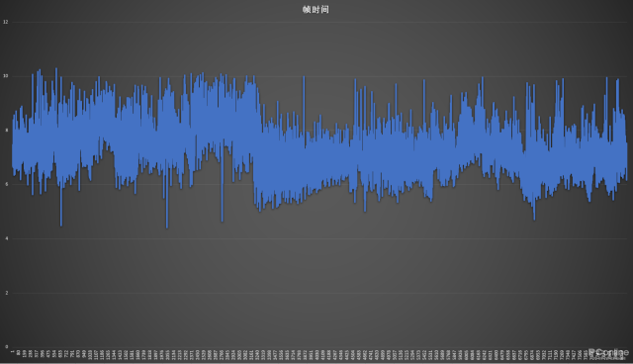This screenshot has height=364, width=633.
Task: Click the y-axis label 6
Action: (x=7, y=184)
